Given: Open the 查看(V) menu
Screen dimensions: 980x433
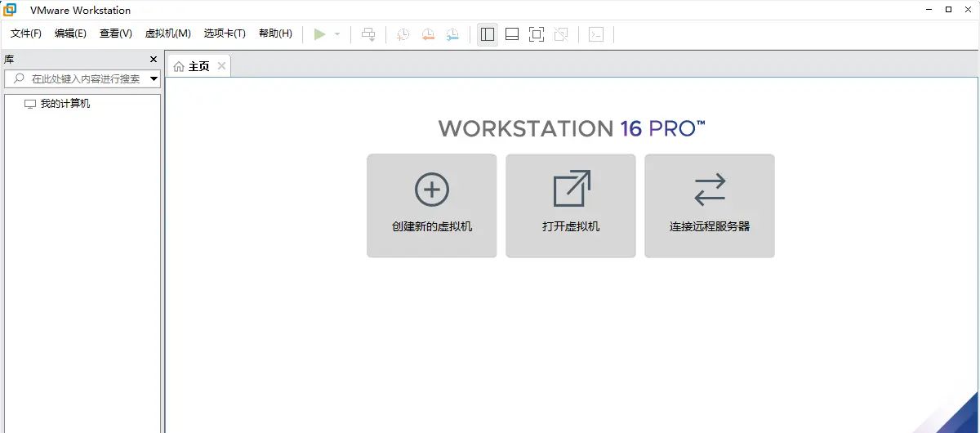Looking at the screenshot, I should pos(115,33).
